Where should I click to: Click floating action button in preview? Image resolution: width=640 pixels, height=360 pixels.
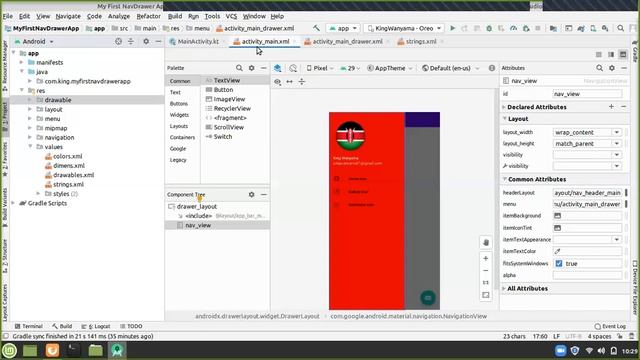428,298
